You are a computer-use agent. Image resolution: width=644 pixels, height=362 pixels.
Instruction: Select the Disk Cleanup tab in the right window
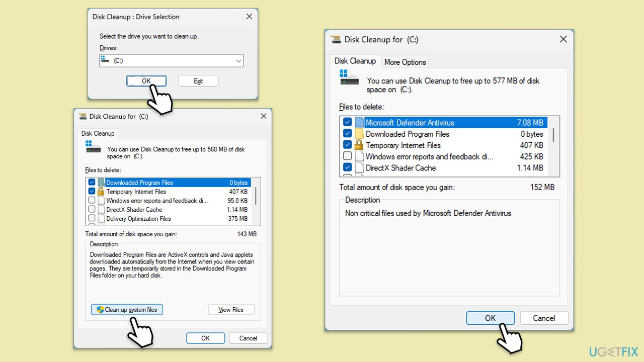(x=355, y=61)
